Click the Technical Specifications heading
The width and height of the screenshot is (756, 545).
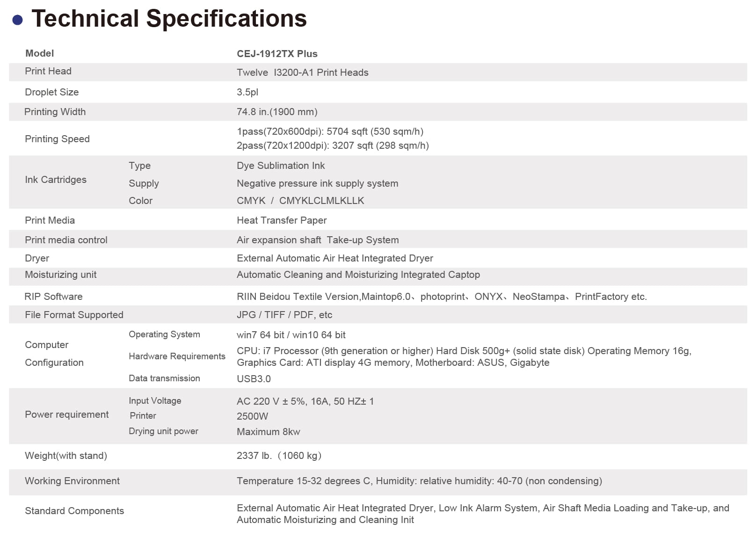[169, 19]
